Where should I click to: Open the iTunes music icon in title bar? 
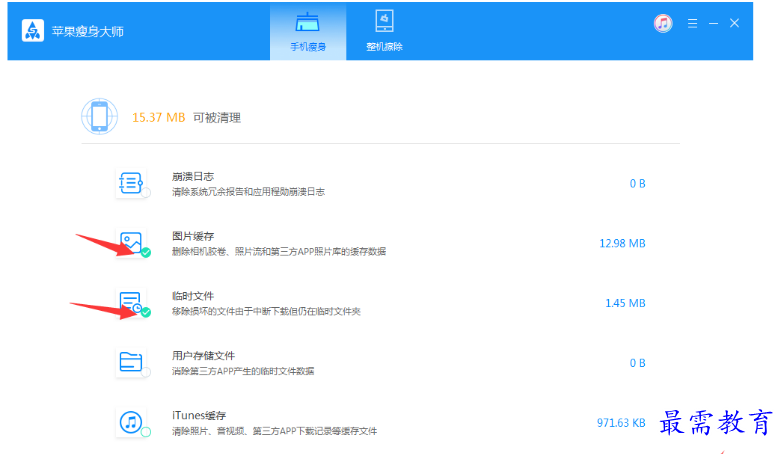click(663, 23)
